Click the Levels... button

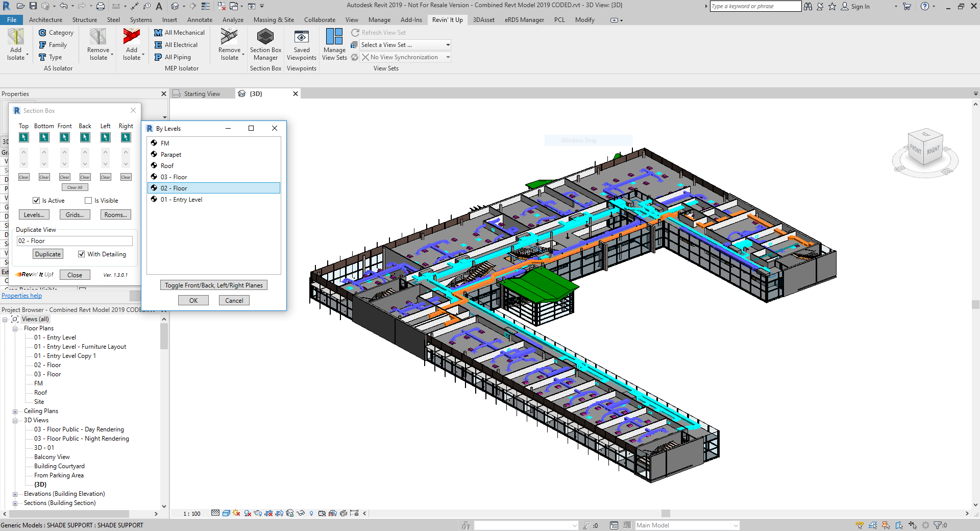pyautogui.click(x=34, y=215)
